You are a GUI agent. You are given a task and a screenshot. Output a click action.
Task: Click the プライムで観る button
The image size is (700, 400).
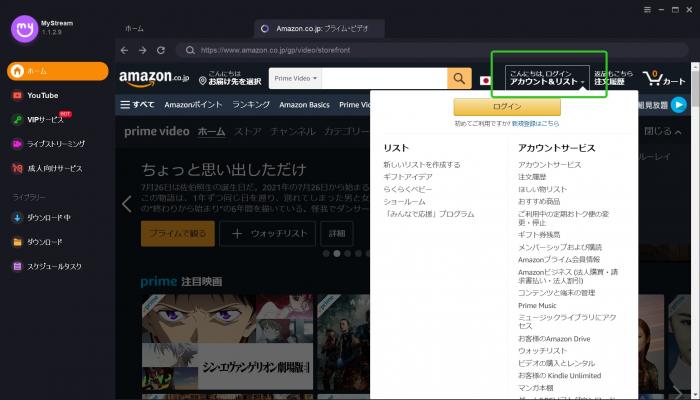point(178,233)
